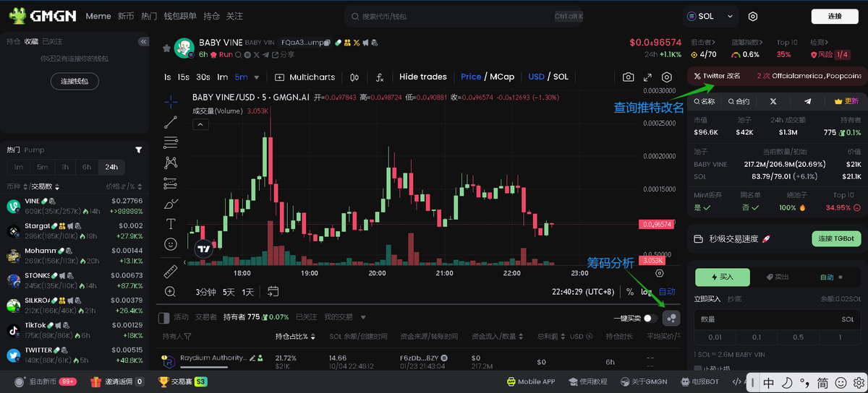Filter the hot tokens list

coord(139,150)
